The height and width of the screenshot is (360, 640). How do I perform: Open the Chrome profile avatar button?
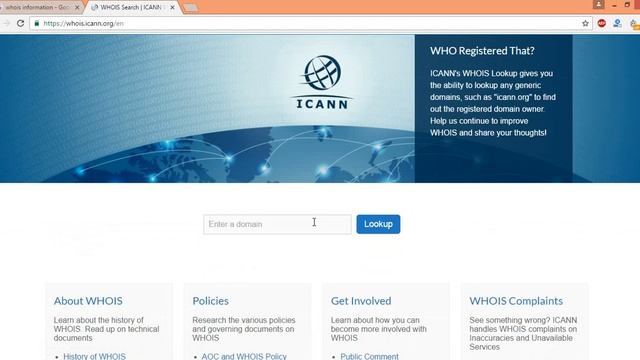click(598, 4)
